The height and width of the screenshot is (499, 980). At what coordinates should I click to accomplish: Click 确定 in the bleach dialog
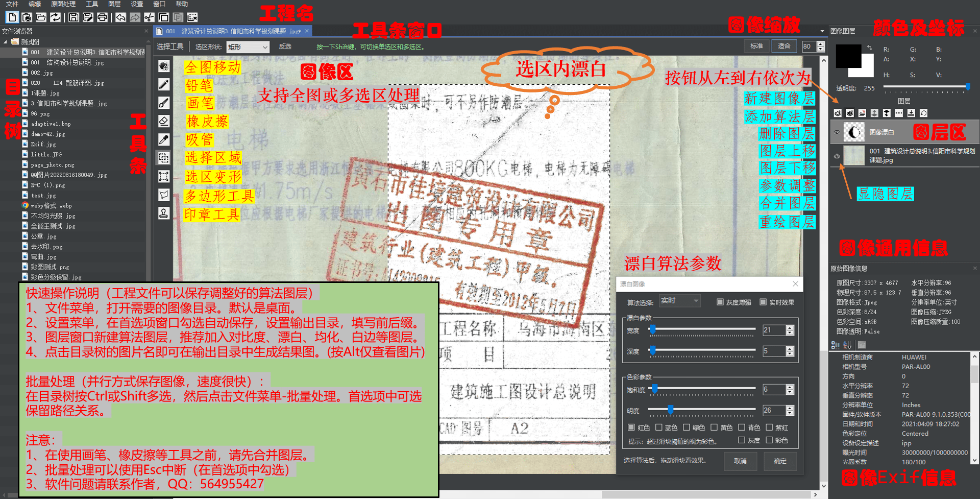[x=780, y=461]
